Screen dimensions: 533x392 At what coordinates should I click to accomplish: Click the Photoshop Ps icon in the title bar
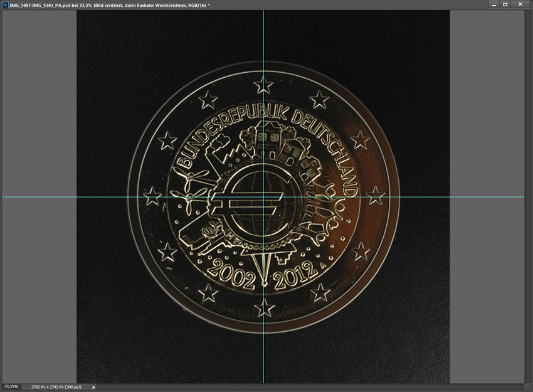pyautogui.click(x=5, y=5)
